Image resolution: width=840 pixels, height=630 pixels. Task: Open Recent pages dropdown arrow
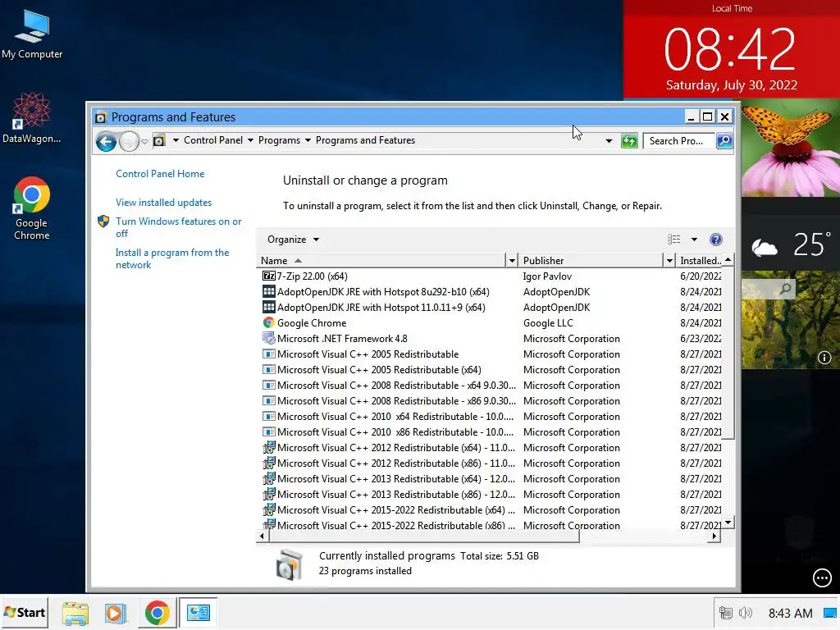pyautogui.click(x=144, y=142)
